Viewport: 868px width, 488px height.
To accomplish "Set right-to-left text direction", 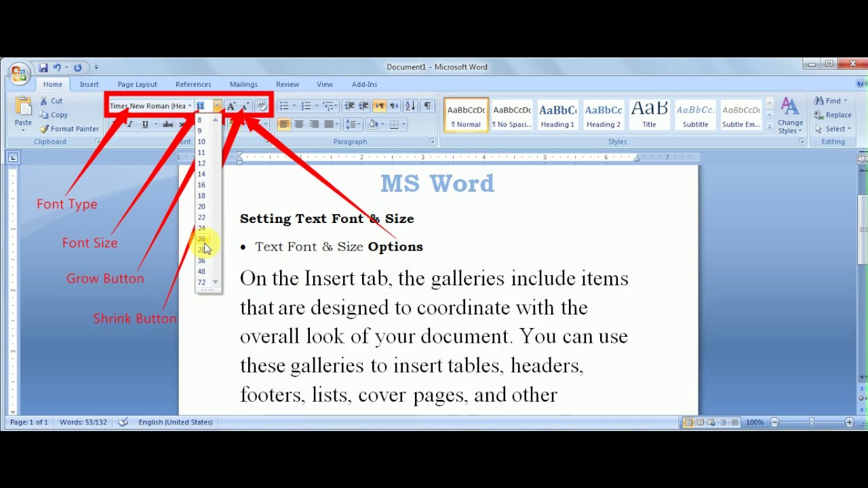I will [394, 106].
